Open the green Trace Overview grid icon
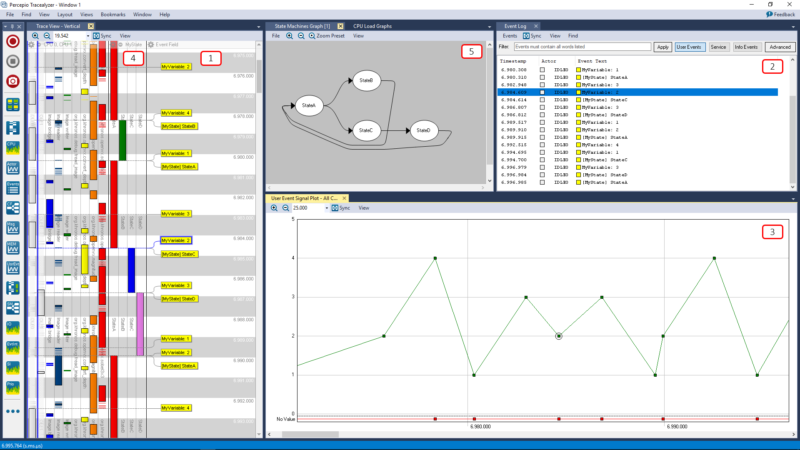The image size is (800, 450). pyautogui.click(x=14, y=105)
